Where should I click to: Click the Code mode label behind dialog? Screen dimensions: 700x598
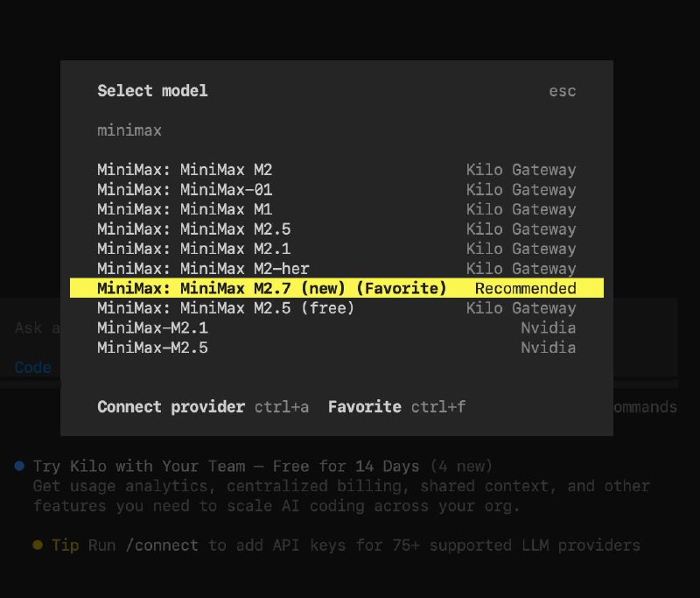tap(32, 368)
